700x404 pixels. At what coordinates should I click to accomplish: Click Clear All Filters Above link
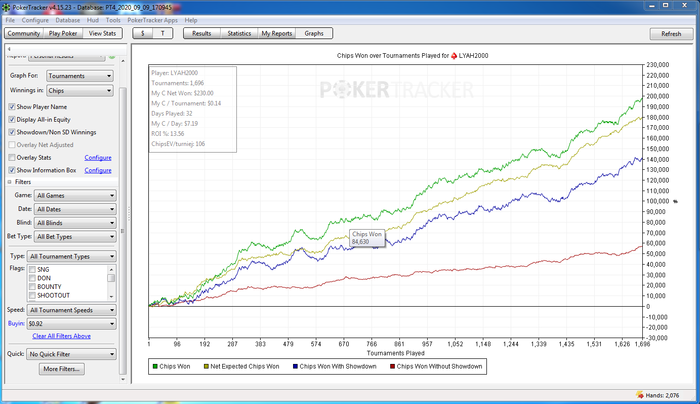pyautogui.click(x=62, y=336)
